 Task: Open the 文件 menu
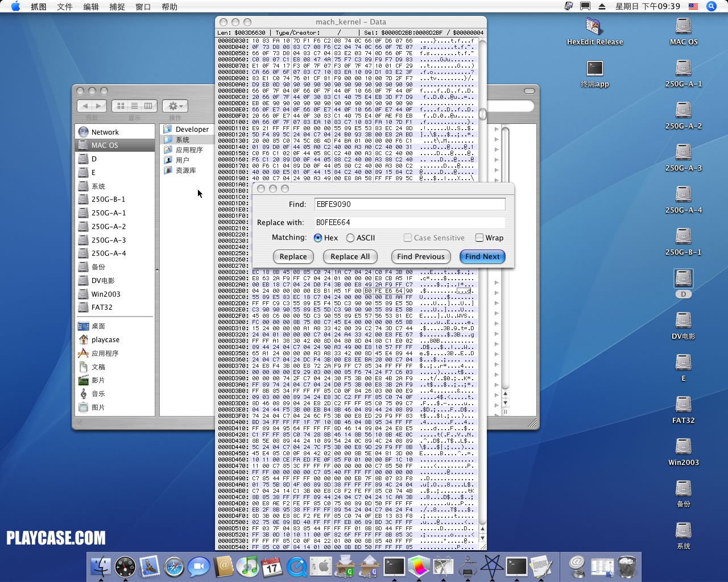(x=65, y=6)
